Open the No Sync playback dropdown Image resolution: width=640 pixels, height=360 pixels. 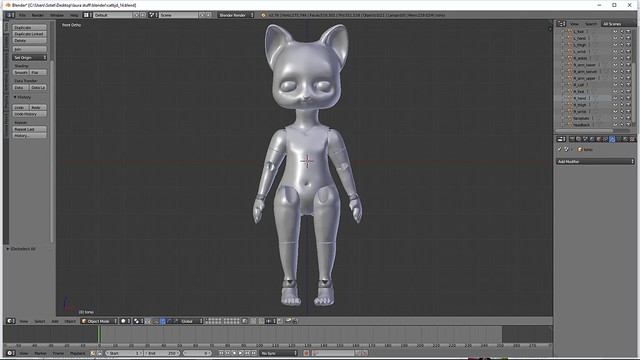[x=279, y=353]
